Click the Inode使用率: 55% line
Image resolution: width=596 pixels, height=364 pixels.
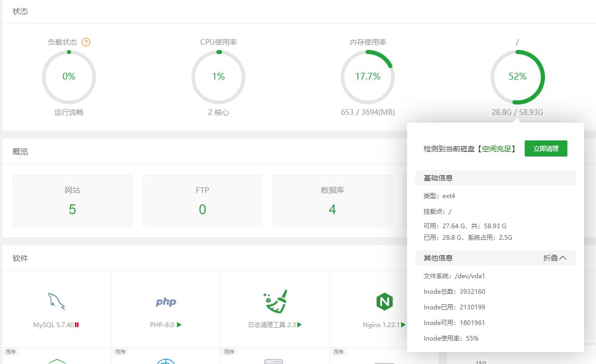451,338
